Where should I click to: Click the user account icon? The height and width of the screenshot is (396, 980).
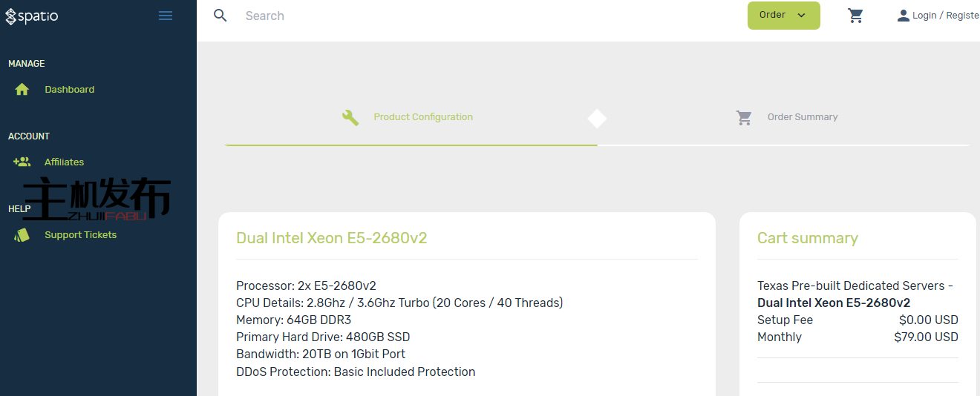click(903, 16)
